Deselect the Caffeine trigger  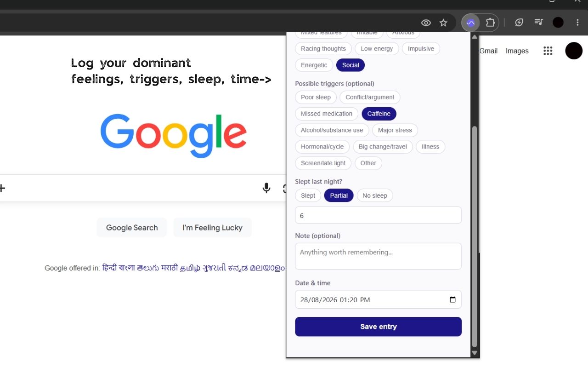point(379,114)
